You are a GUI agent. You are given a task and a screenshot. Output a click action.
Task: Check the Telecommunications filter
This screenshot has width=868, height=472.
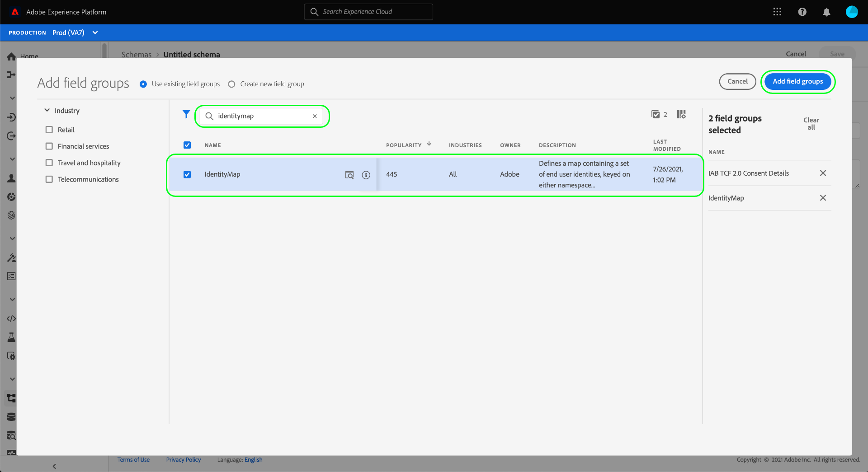(49, 179)
